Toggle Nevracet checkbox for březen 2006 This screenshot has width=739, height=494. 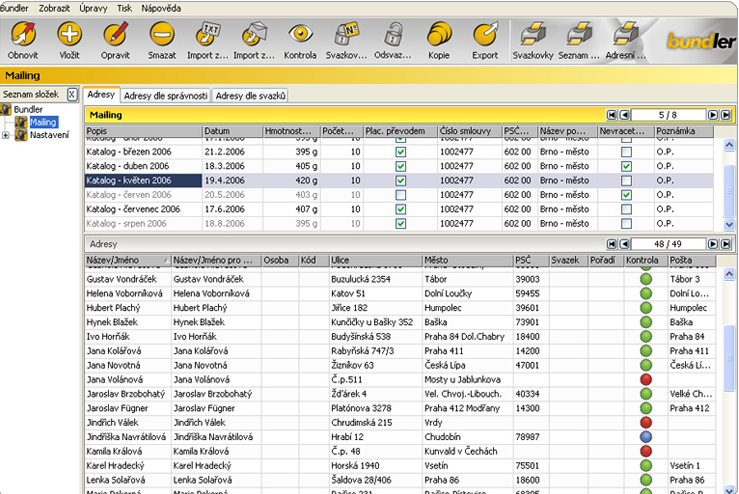coord(626,152)
